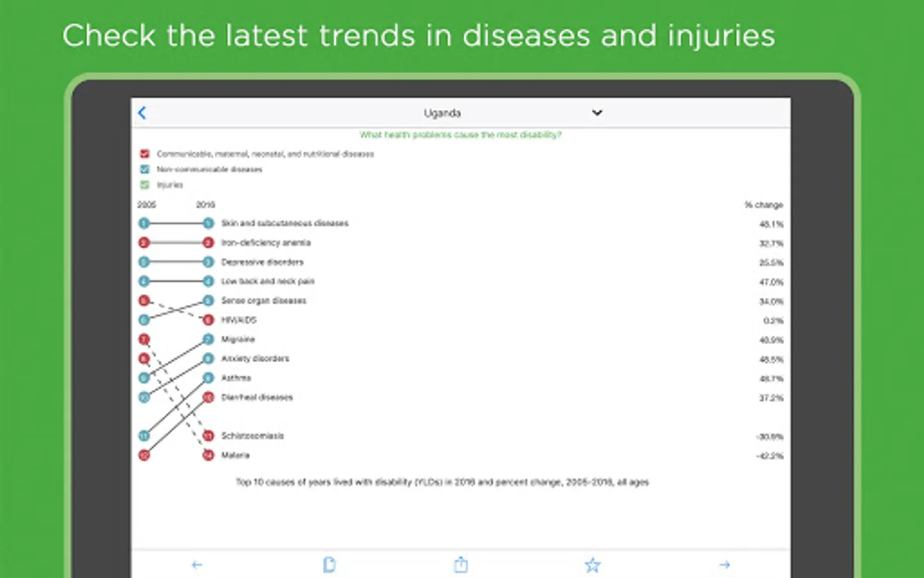The width and height of the screenshot is (924, 578).
Task: Tap the blue back chevron
Action: point(142,113)
